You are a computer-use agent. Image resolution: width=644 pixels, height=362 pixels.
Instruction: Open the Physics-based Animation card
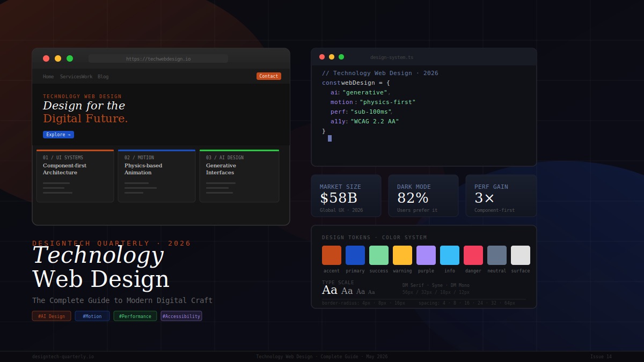(157, 176)
